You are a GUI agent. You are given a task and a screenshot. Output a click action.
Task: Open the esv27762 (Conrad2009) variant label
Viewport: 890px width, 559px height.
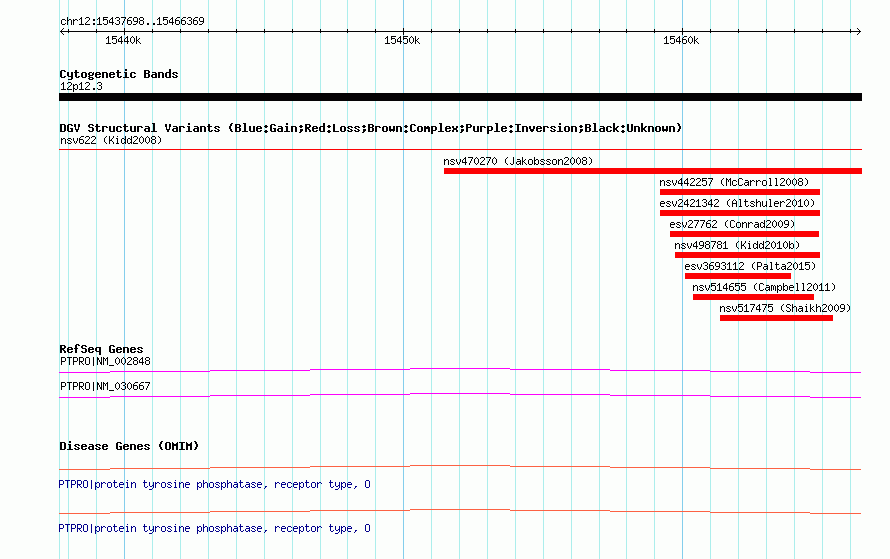click(x=732, y=224)
